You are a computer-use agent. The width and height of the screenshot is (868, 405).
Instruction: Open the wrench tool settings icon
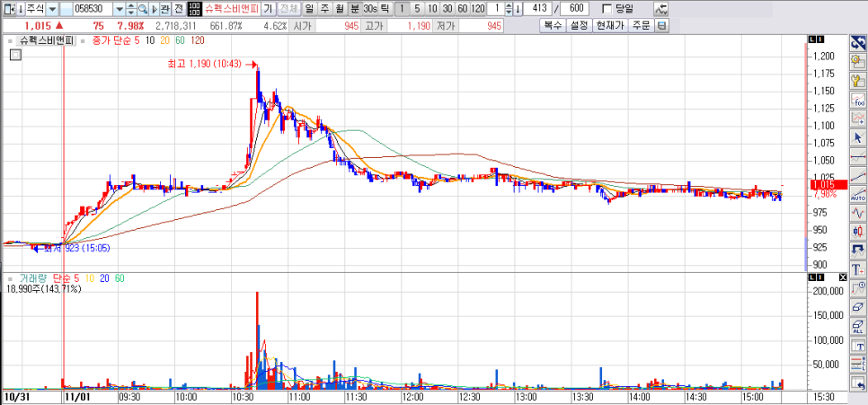[x=858, y=81]
